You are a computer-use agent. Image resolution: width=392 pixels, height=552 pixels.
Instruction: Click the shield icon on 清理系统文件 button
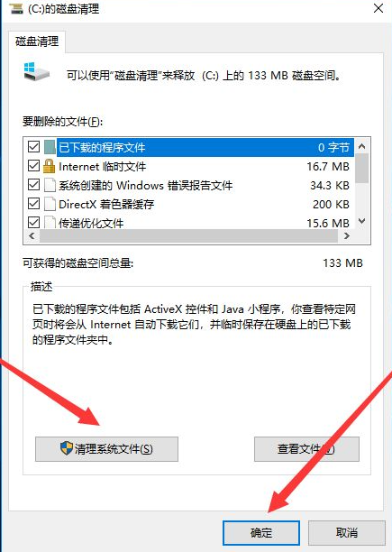point(67,448)
